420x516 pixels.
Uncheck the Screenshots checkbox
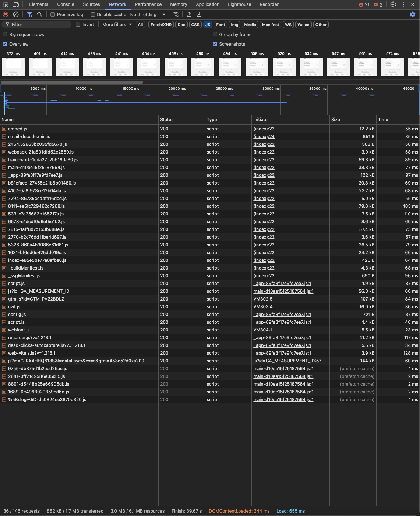pos(215,44)
